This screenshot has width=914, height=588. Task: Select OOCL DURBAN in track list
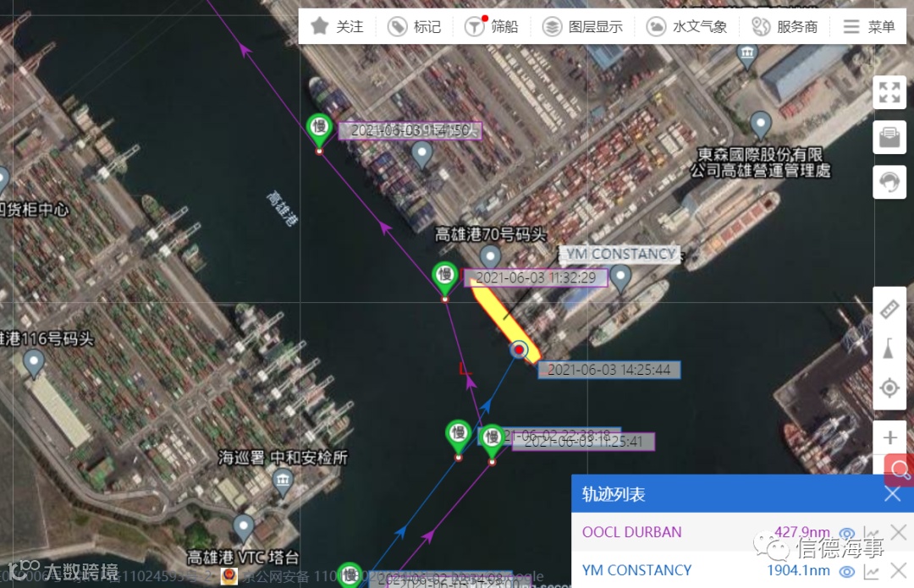pyautogui.click(x=631, y=532)
